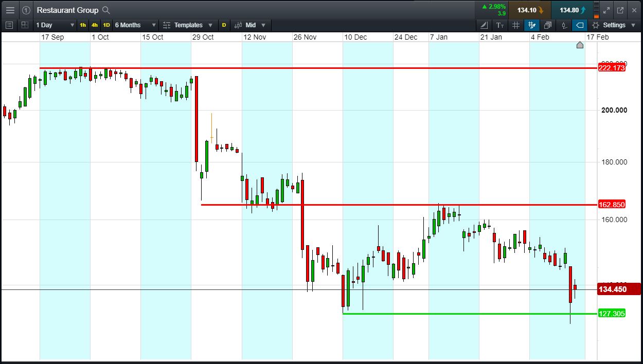Toggle the grid crosshair picker tool

tap(532, 25)
